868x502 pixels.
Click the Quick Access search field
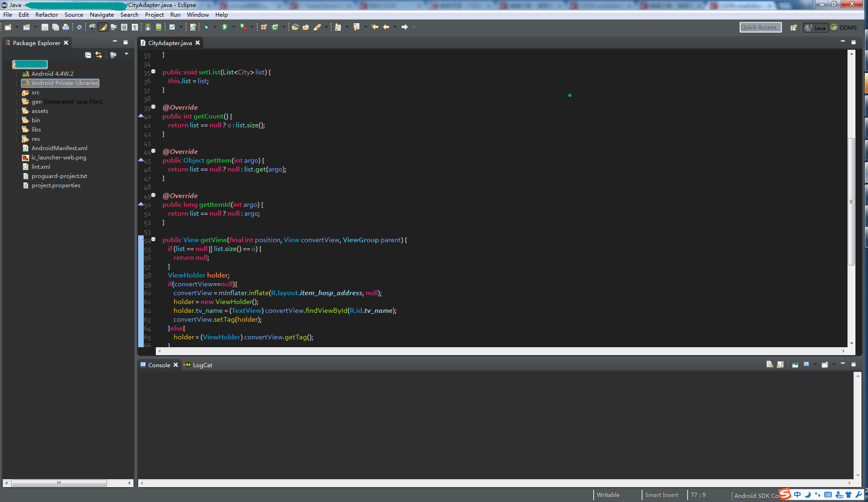(761, 27)
